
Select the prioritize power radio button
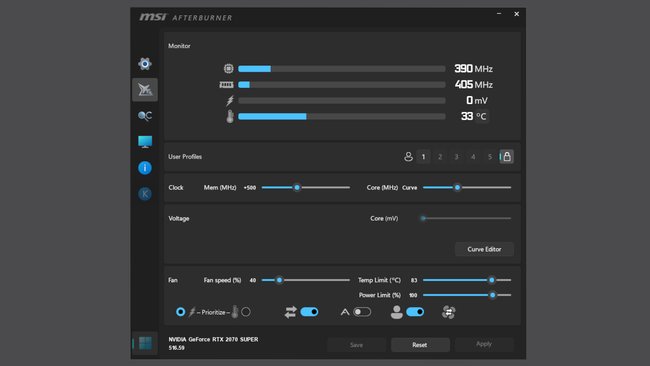point(180,312)
